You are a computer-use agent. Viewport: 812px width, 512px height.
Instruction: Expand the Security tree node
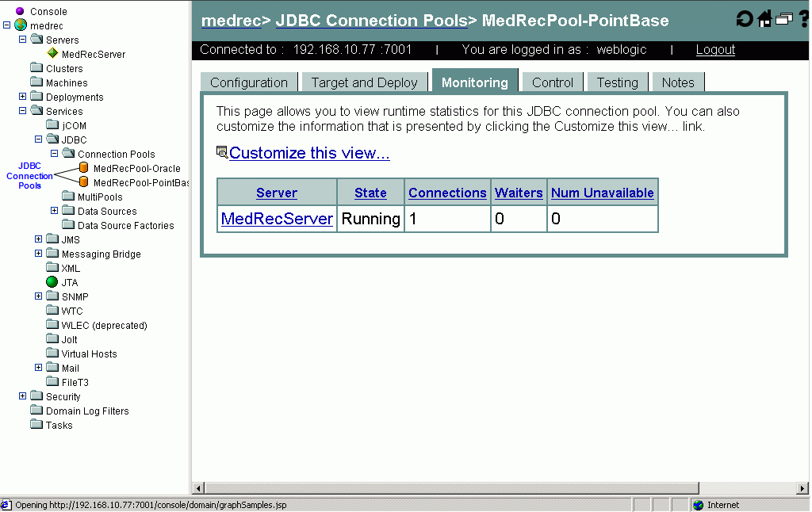click(23, 396)
